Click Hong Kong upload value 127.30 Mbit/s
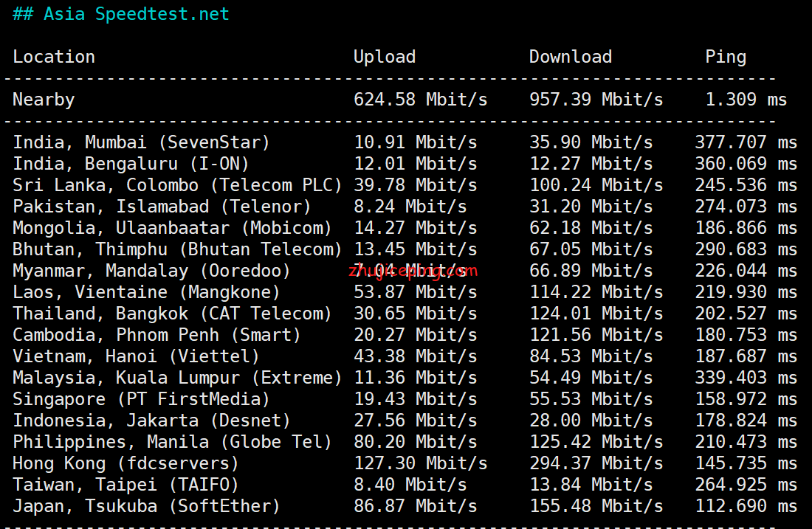 click(420, 463)
